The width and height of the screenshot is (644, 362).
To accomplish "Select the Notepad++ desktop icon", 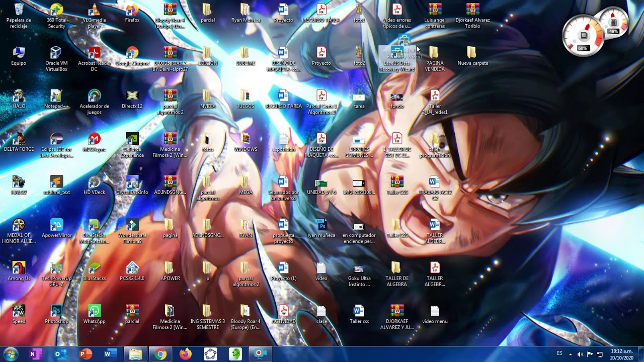I will click(56, 99).
